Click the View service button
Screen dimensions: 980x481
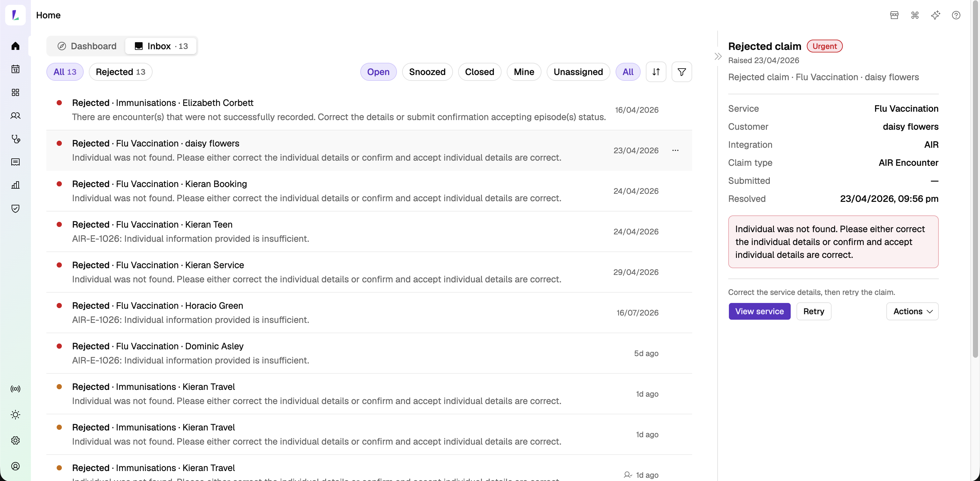tap(759, 311)
